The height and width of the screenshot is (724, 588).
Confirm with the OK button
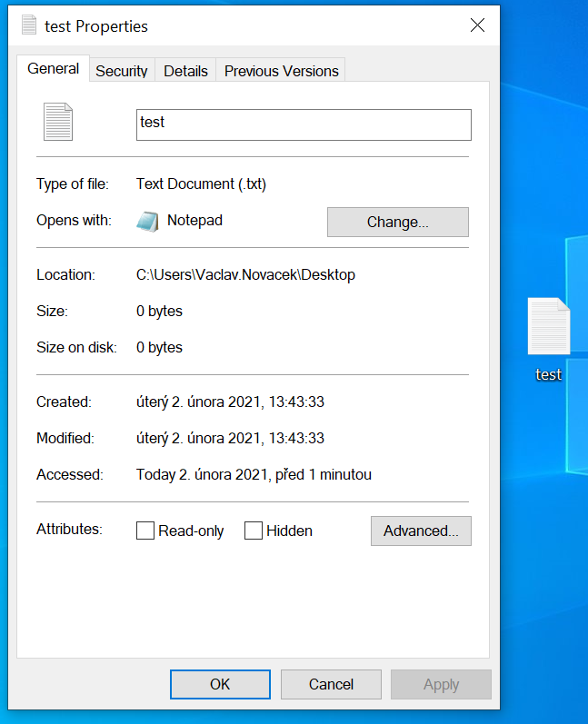pos(220,684)
